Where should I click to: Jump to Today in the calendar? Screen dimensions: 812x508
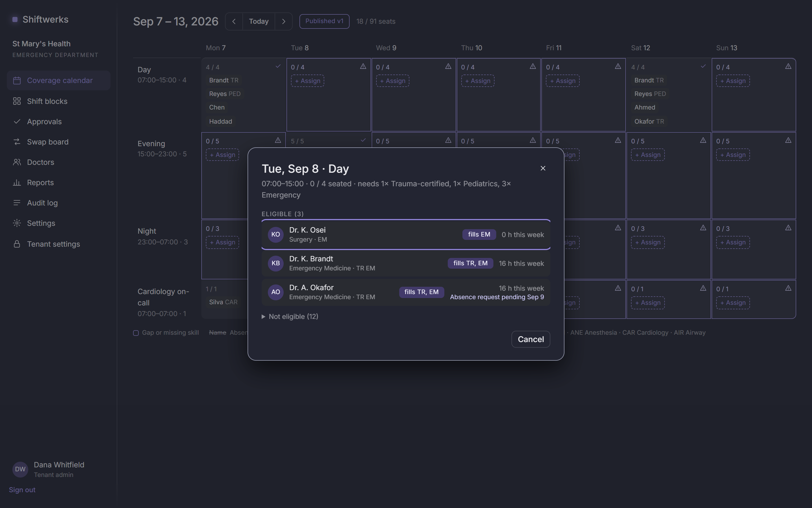tap(259, 21)
